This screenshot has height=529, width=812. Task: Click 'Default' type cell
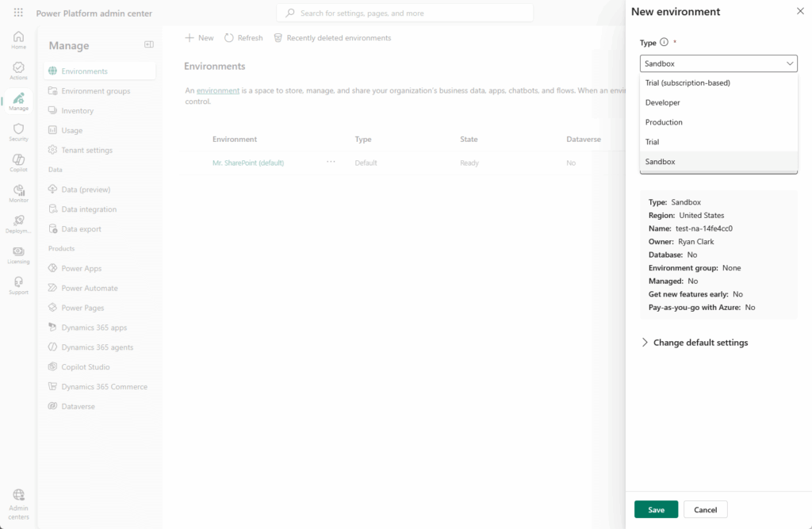(366, 163)
